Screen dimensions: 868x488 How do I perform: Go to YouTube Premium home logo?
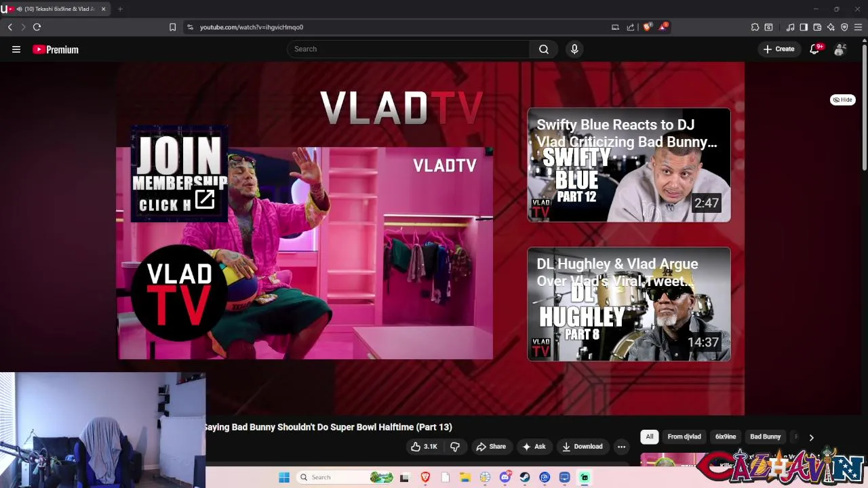(56, 49)
